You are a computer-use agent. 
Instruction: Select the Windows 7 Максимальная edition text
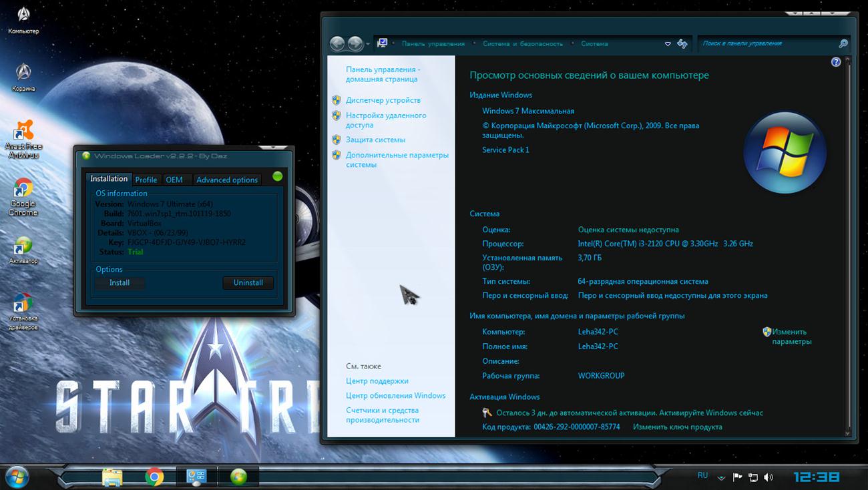(x=528, y=111)
